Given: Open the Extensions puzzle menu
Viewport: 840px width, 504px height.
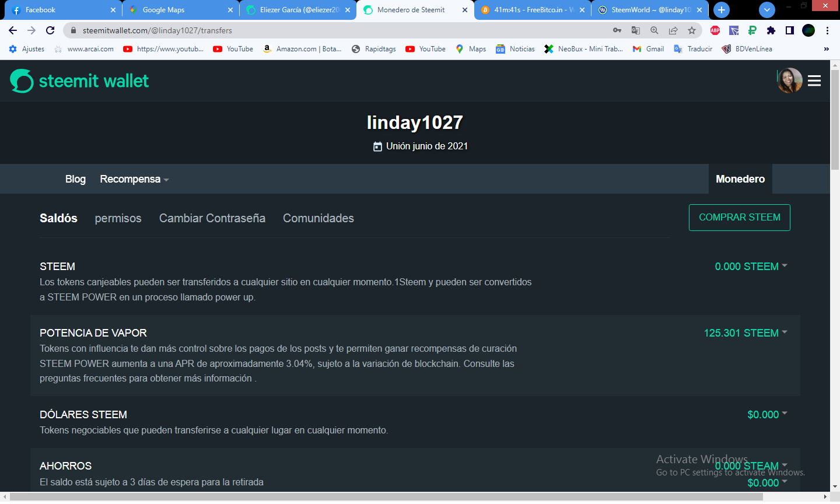Looking at the screenshot, I should [x=771, y=30].
